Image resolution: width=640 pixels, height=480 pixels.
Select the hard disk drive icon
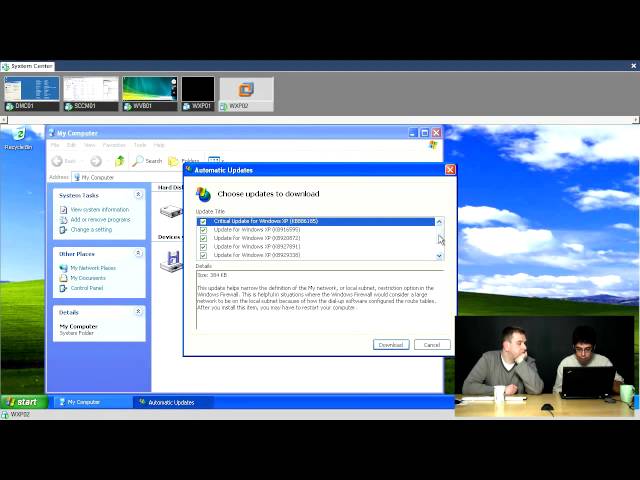(171, 211)
